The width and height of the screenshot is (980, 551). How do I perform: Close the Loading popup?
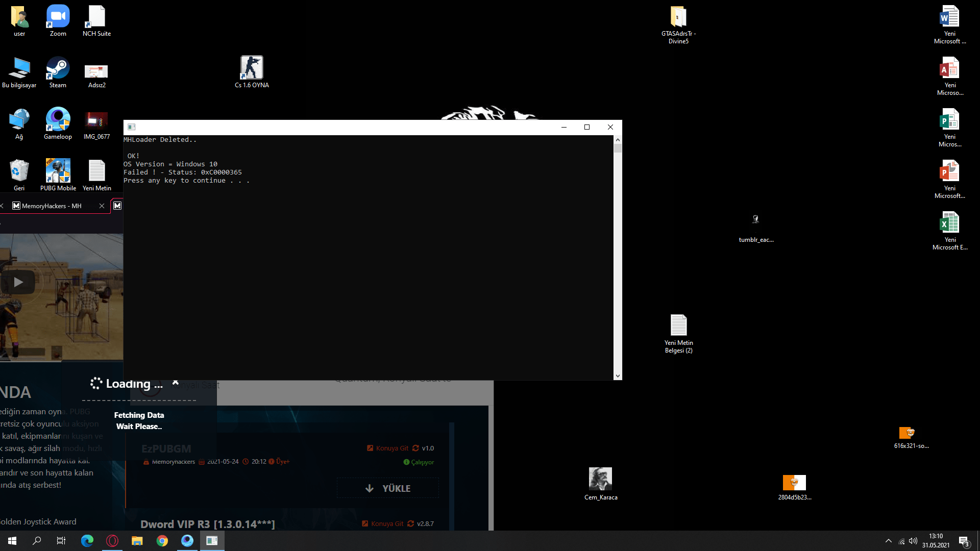pos(175,382)
